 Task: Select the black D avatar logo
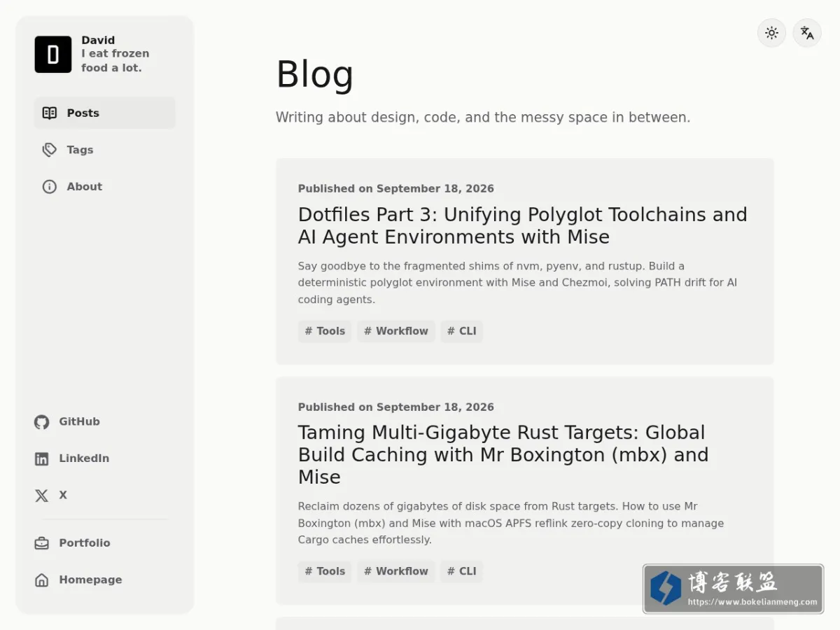[53, 55]
